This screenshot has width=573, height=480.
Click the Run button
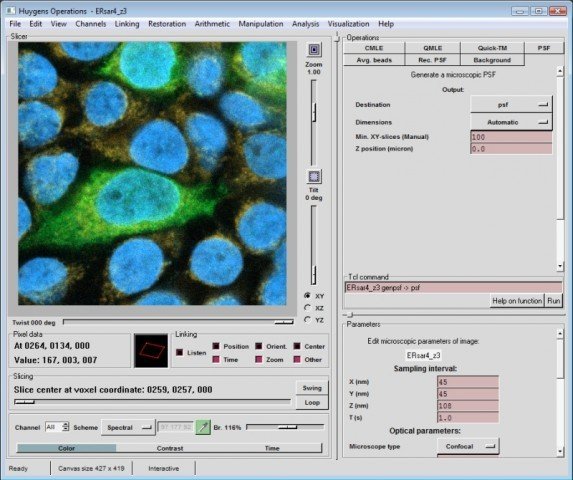553,301
